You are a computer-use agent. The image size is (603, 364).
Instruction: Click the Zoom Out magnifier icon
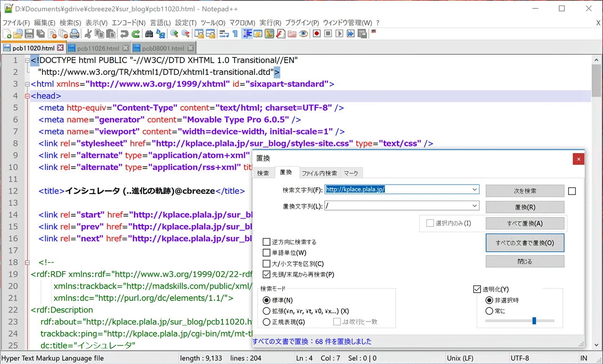tap(185, 34)
